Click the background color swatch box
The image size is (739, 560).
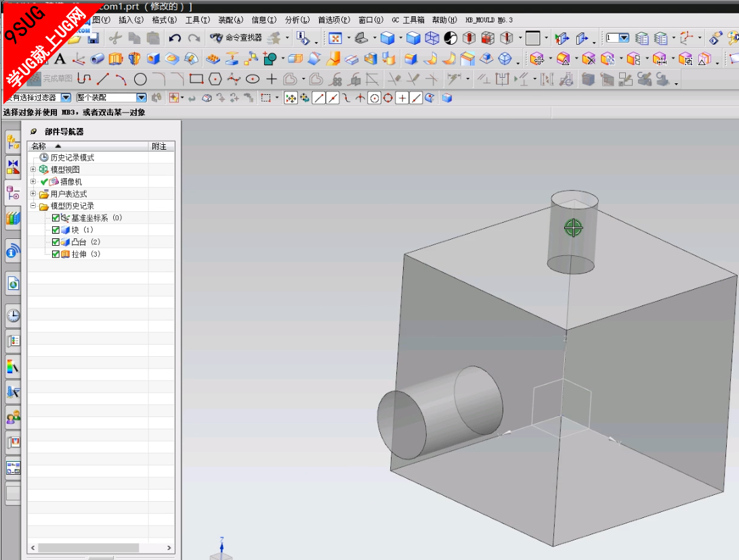coord(532,38)
